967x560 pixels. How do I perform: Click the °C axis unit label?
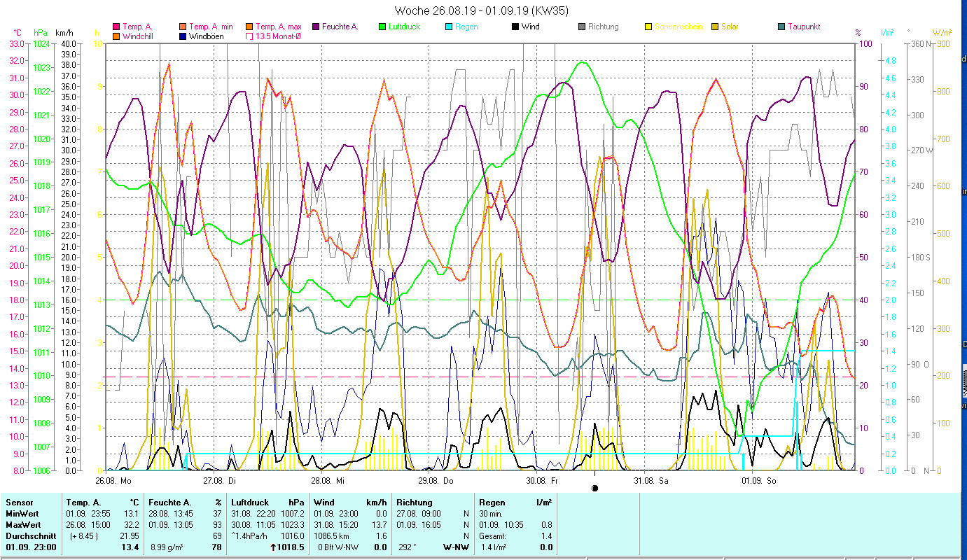(18, 32)
